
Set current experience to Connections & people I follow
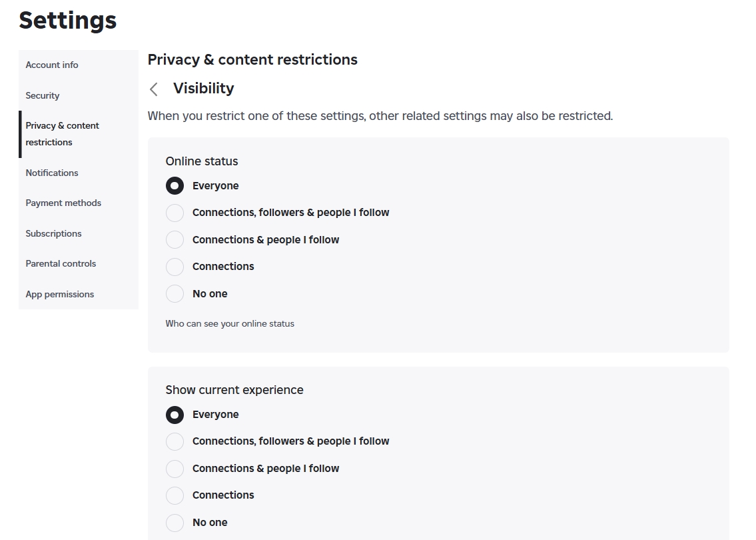(175, 469)
